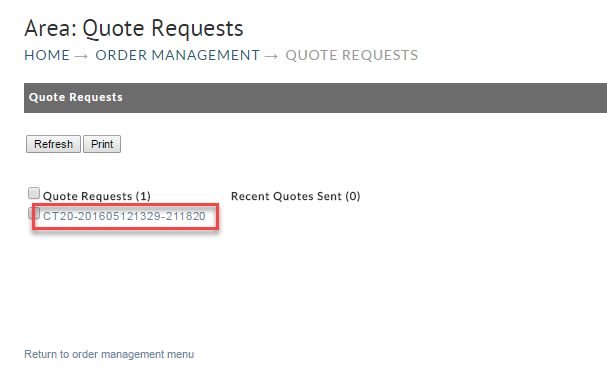Click the (0) count after Recent Quotes Sent

tap(353, 196)
